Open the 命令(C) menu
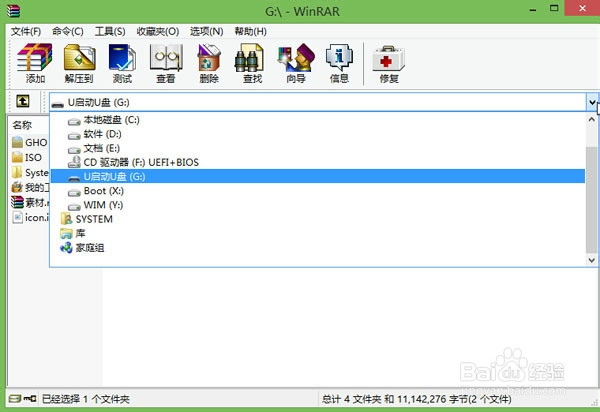Screen dimensions: 600x412 (x=68, y=31)
